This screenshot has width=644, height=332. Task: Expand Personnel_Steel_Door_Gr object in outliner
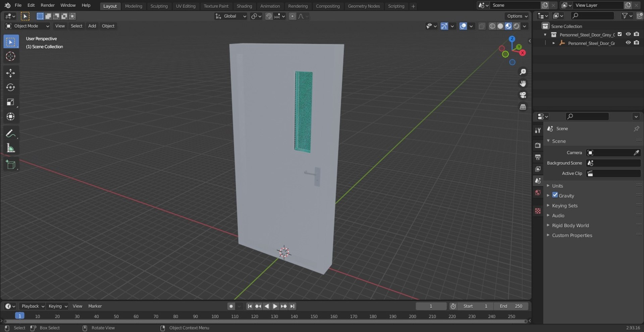(553, 43)
